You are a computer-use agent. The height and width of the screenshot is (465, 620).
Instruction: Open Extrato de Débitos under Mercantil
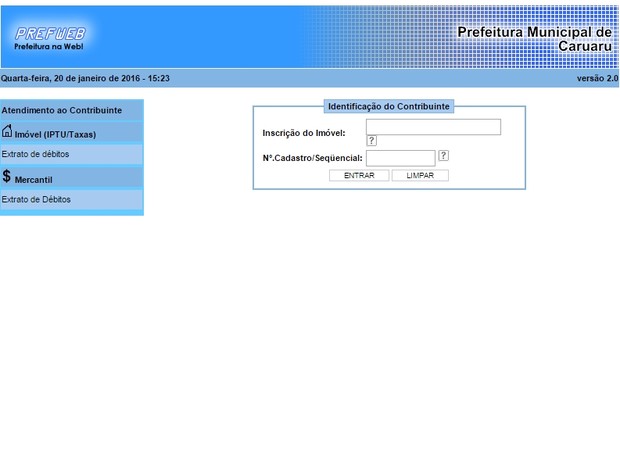tap(36, 199)
